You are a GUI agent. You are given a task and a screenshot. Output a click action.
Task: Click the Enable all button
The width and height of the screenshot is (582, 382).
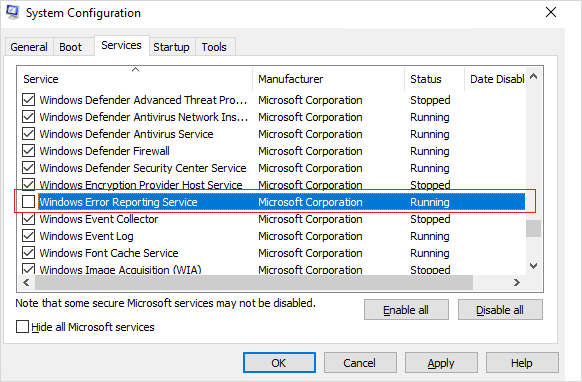[406, 310]
